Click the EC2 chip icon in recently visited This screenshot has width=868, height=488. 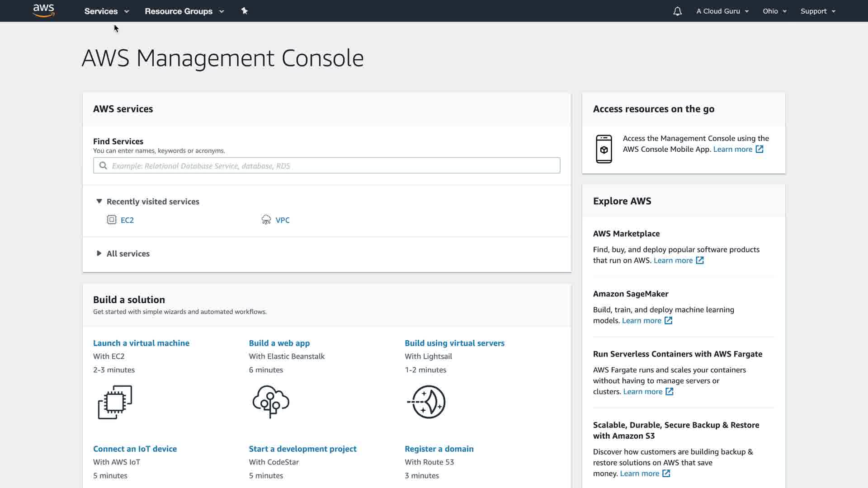(112, 220)
